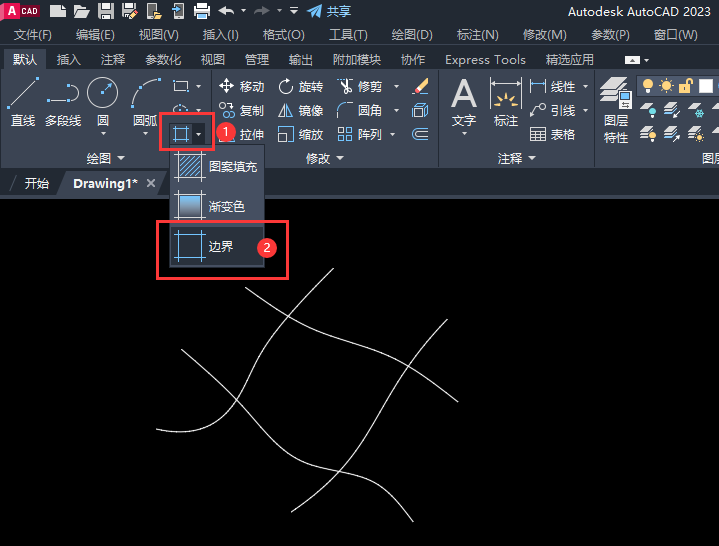Click the ribbon minimize toggle button
This screenshot has width=719, height=546.
coord(632,60)
